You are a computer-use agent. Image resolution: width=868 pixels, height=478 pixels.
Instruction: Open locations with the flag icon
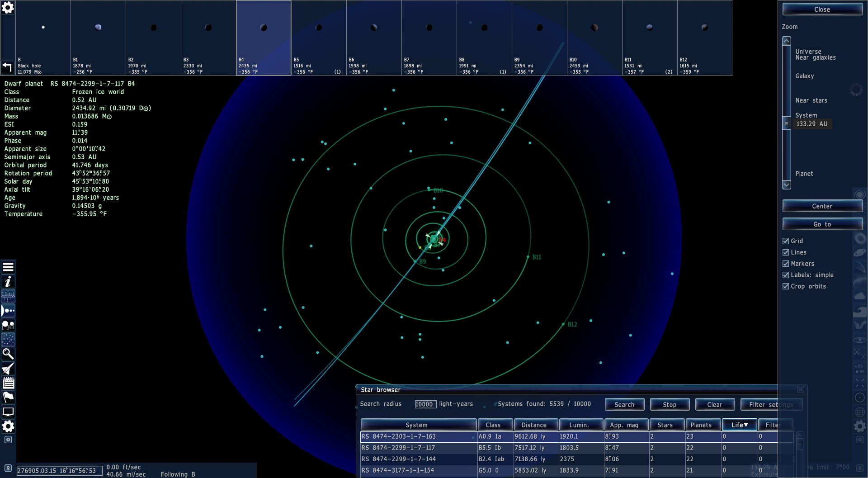8,398
